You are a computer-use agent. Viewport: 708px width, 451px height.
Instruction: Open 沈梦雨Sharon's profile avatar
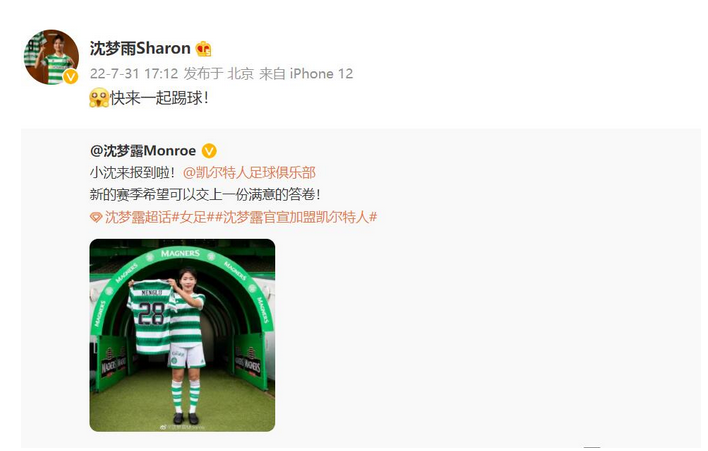tap(51, 57)
